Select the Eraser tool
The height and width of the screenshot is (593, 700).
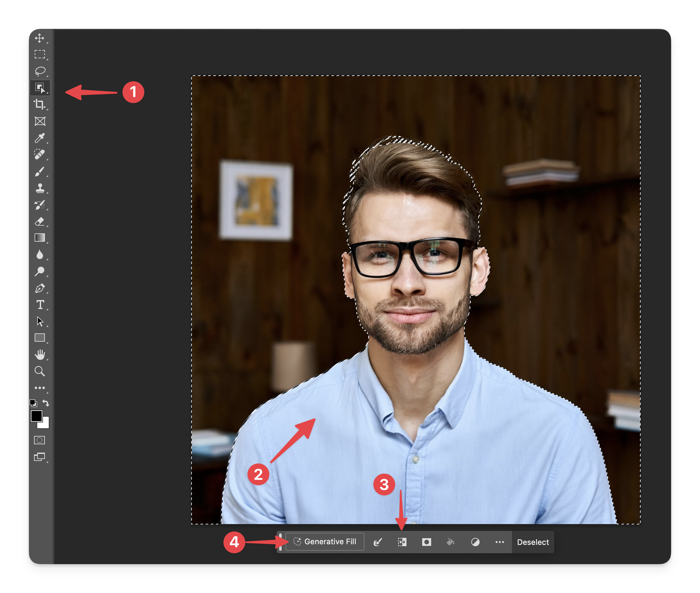click(x=40, y=221)
